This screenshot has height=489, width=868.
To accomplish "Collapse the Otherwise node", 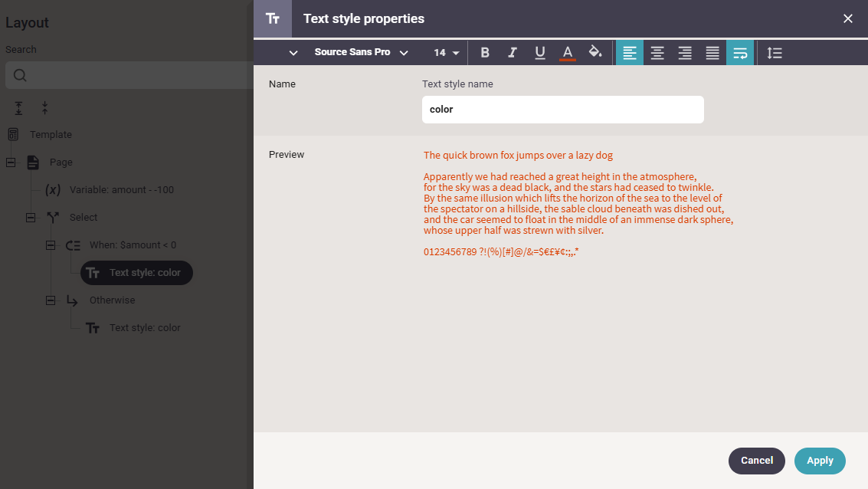I will tap(51, 300).
